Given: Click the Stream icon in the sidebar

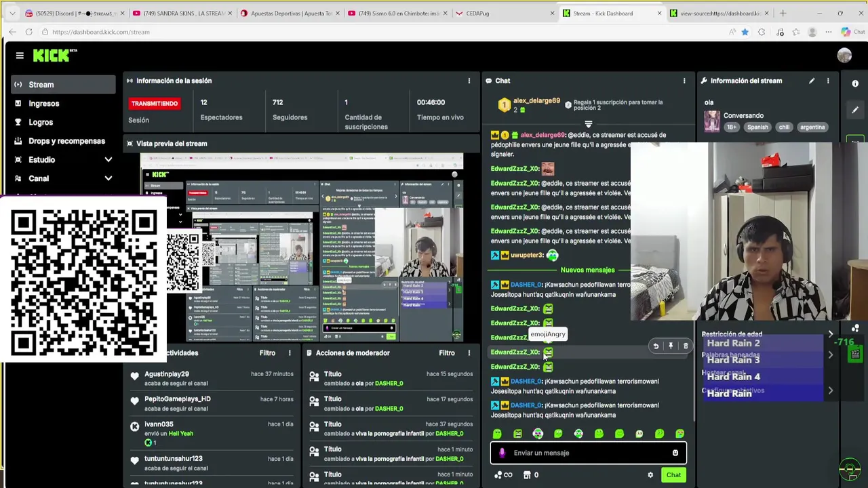Looking at the screenshot, I should tap(18, 85).
